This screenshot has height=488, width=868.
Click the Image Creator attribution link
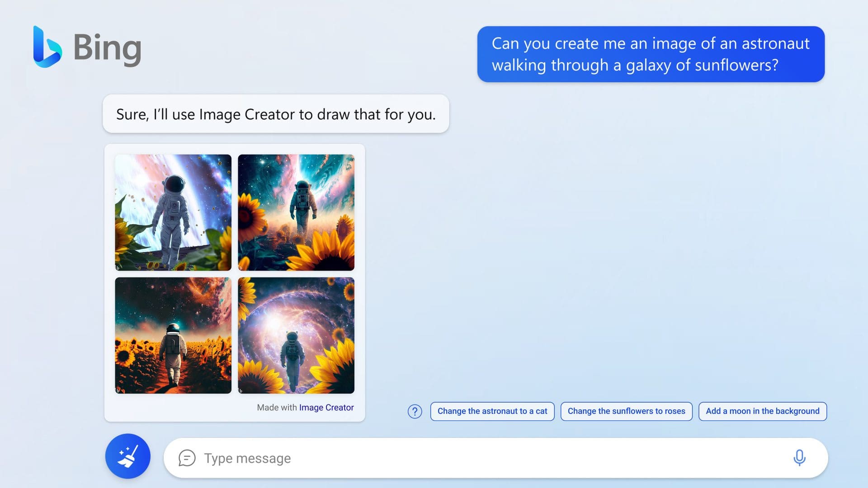tap(327, 407)
